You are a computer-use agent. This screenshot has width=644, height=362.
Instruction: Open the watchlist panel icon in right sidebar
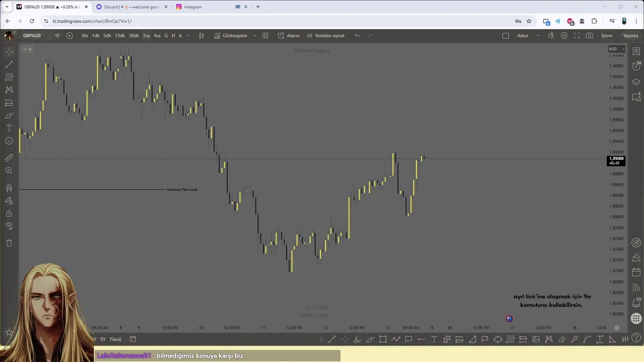[x=636, y=52]
